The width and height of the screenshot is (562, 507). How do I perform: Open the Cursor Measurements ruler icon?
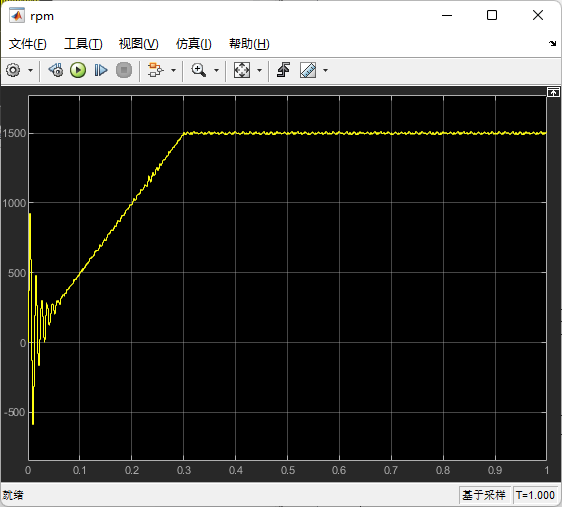click(x=308, y=70)
